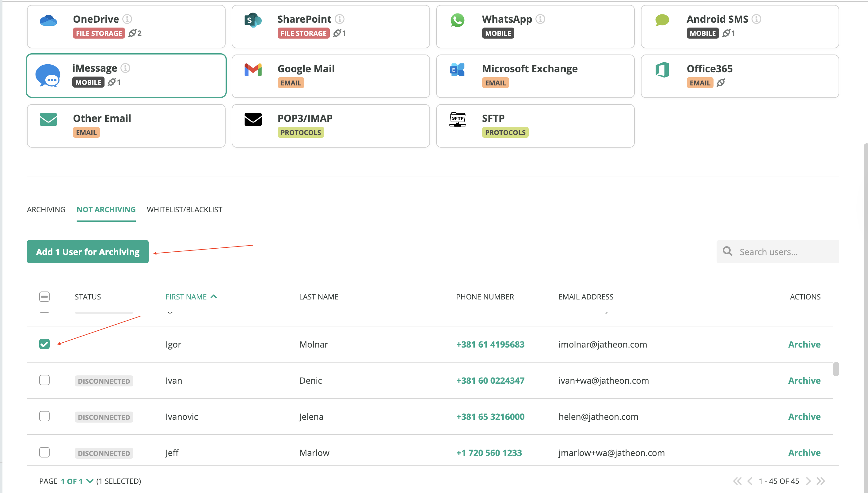Click the OneDrive connections plug icon
The width and height of the screenshot is (868, 493).
tap(132, 33)
